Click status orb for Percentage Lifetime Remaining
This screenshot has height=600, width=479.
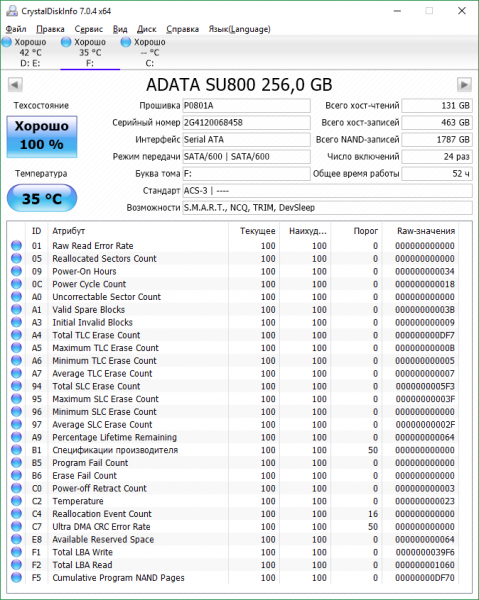click(x=16, y=437)
